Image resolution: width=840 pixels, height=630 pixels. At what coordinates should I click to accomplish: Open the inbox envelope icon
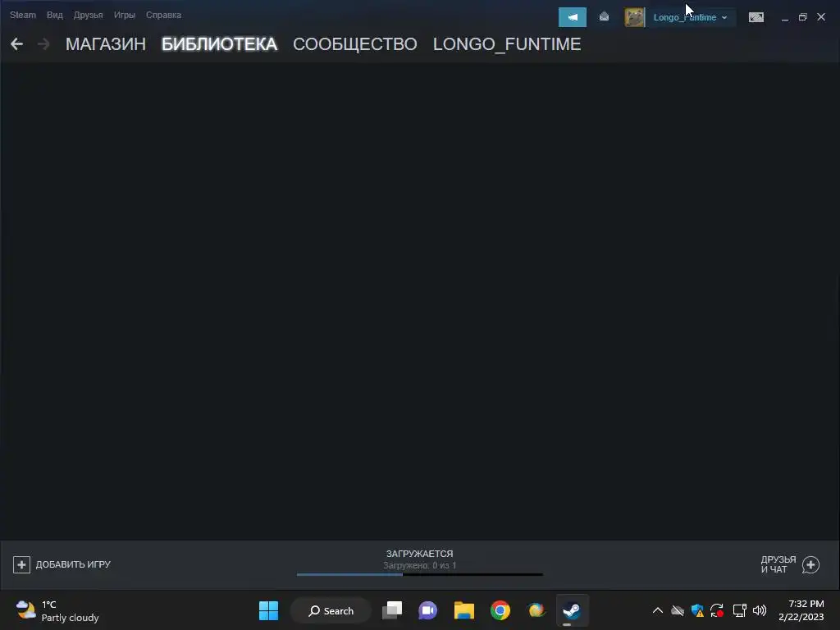[604, 17]
